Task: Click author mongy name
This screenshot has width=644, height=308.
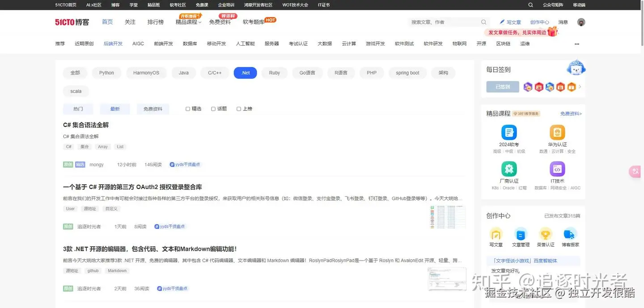Action: [x=97, y=165]
